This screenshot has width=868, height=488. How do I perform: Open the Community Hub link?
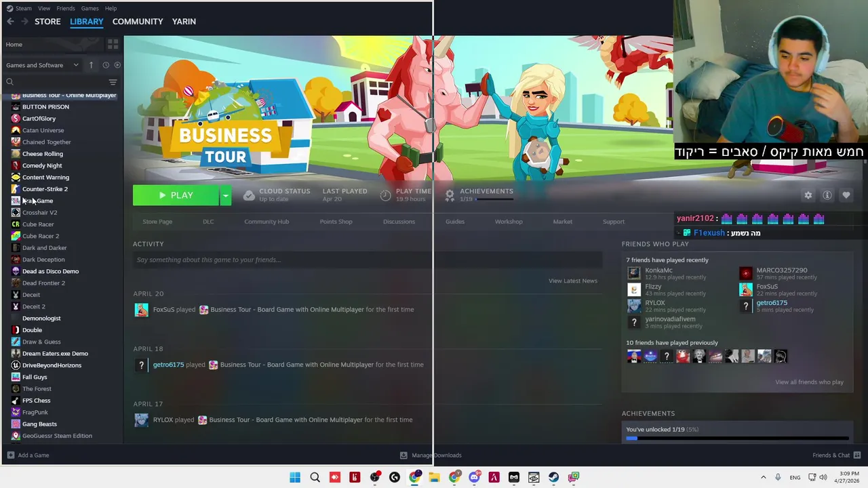tap(267, 222)
